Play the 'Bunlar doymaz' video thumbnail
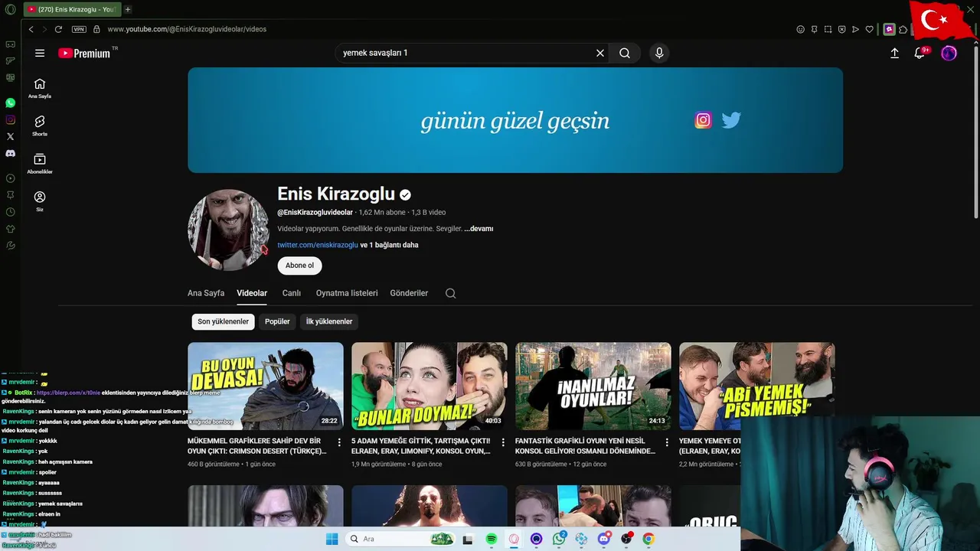Viewport: 980px width, 551px height. 429,386
